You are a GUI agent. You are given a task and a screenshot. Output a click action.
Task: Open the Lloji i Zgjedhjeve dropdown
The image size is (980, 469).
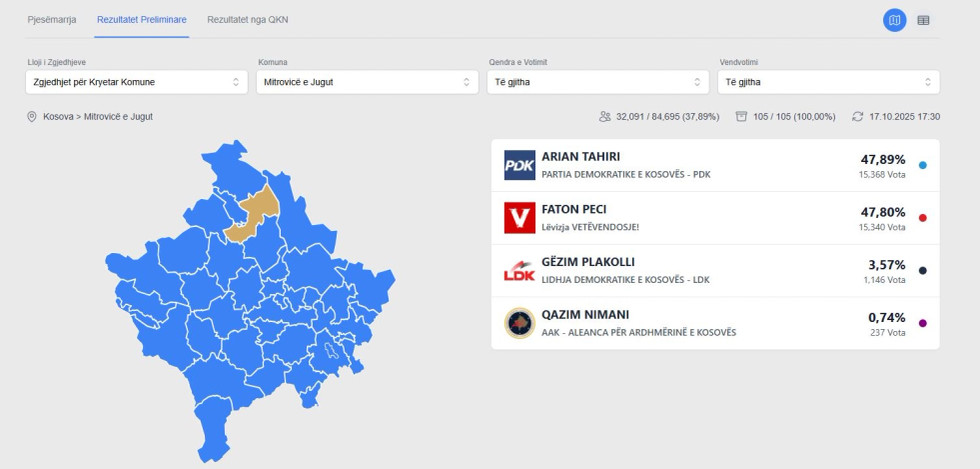(137, 82)
